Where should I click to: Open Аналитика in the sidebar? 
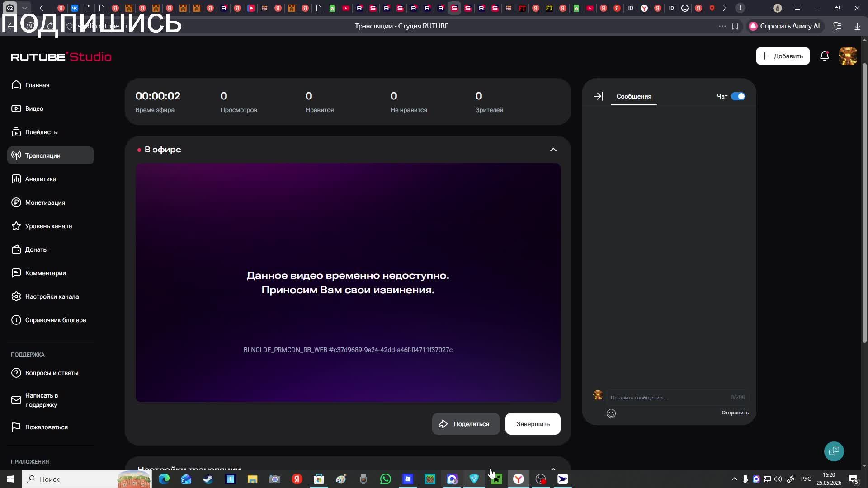pos(34,179)
